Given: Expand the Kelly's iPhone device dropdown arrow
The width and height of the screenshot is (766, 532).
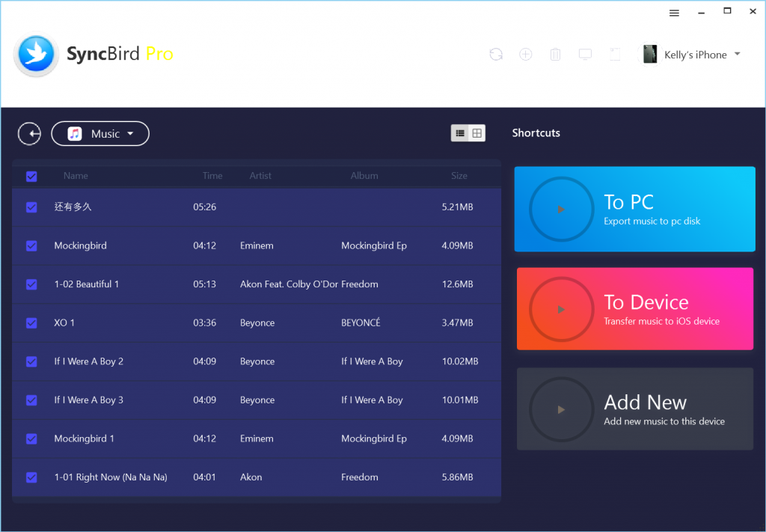Looking at the screenshot, I should (737, 54).
